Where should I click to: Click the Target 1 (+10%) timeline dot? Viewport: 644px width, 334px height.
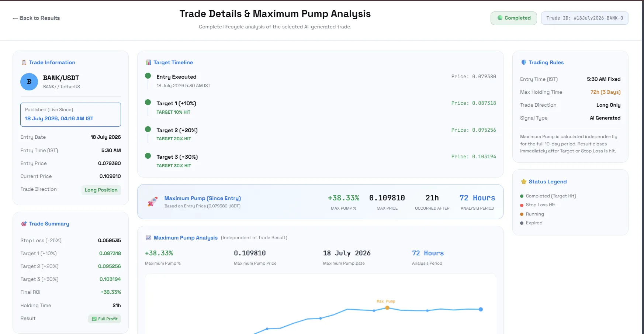tap(148, 102)
